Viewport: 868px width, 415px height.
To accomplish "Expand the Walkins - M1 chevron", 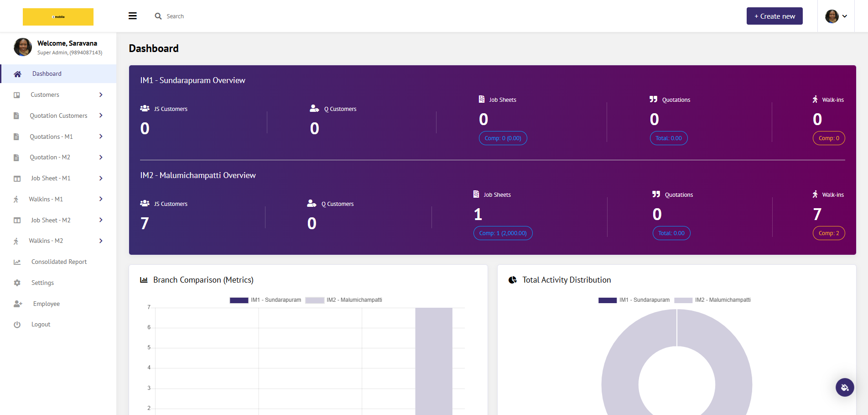I will coord(101,199).
